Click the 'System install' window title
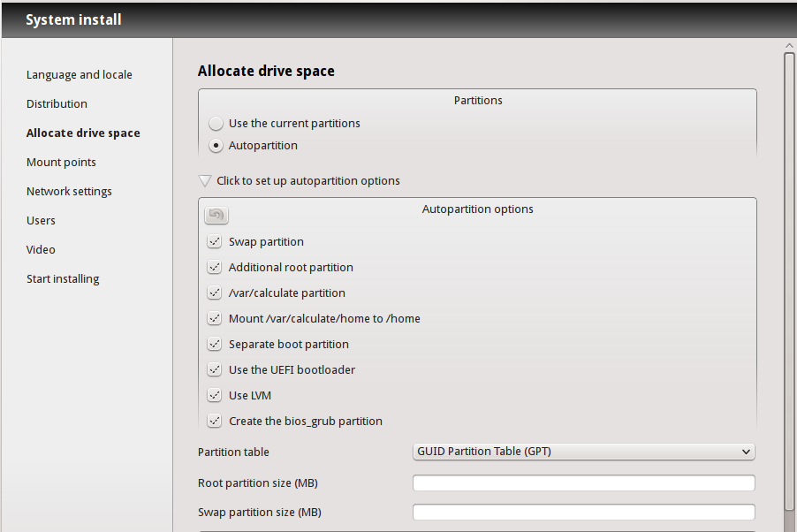 pos(73,19)
